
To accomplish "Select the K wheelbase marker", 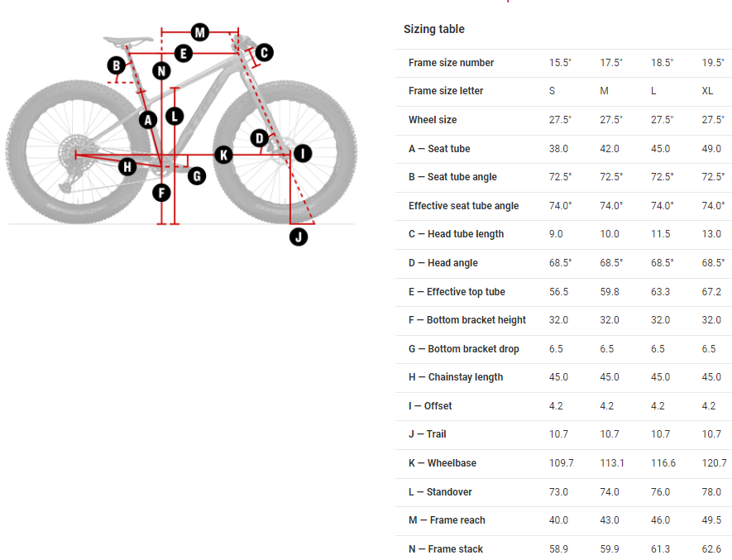I will click(x=222, y=154).
